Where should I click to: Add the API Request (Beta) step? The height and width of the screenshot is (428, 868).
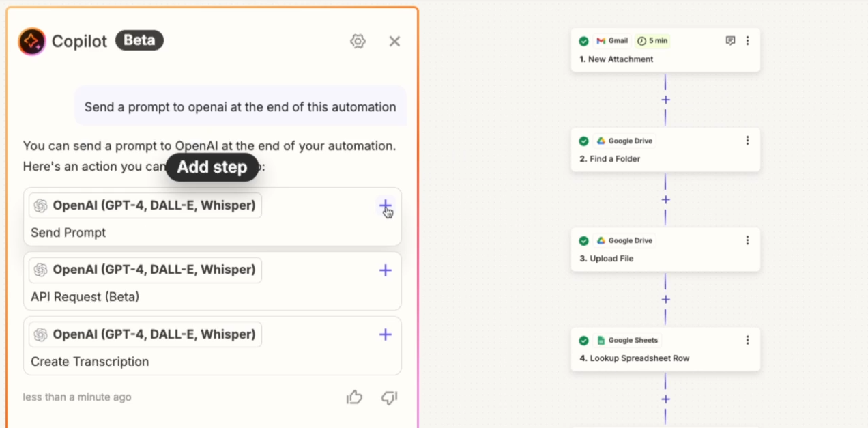coord(386,270)
